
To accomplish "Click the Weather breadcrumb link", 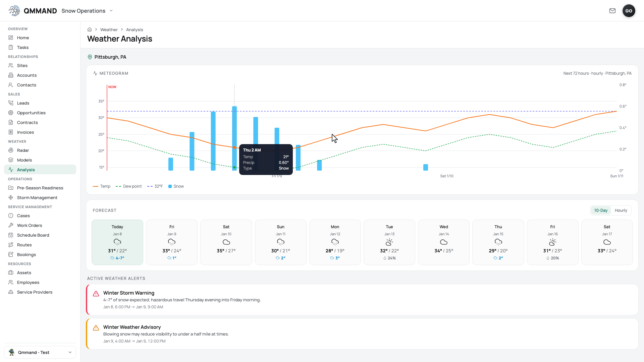I will point(109,29).
